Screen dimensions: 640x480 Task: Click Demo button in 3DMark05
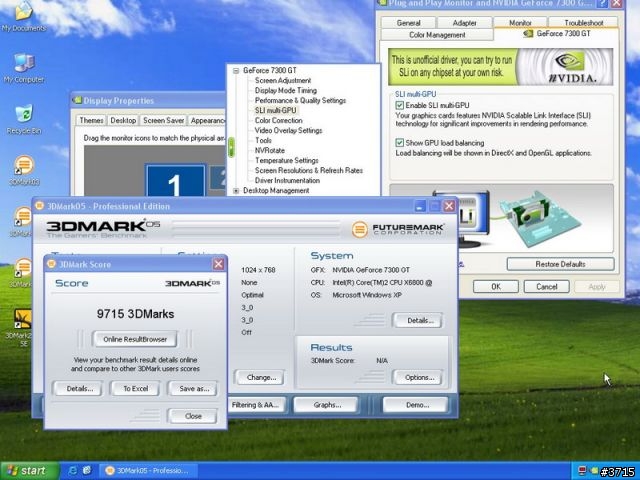pos(417,405)
